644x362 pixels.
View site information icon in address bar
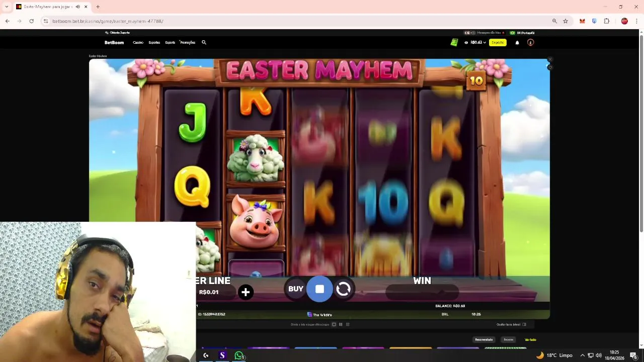45,21
